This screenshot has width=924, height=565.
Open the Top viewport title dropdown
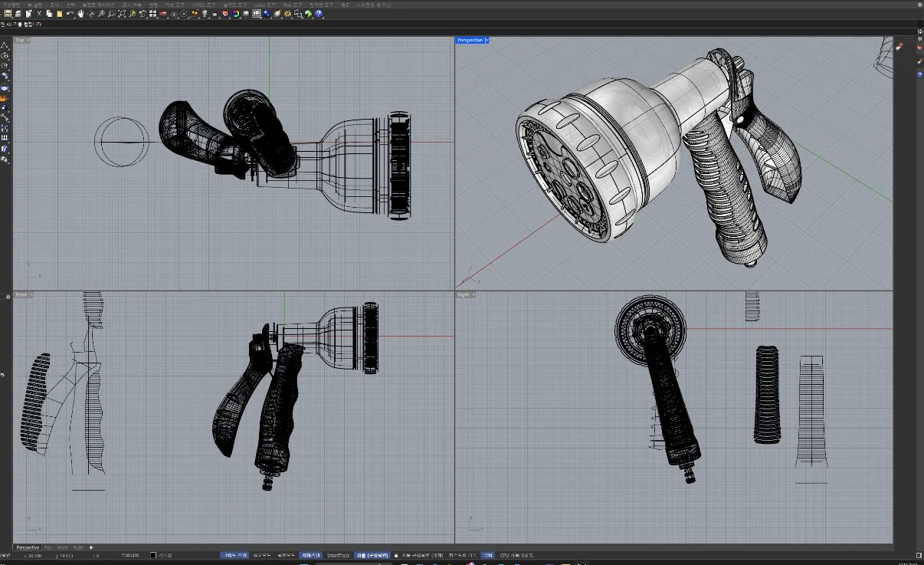tap(28, 40)
